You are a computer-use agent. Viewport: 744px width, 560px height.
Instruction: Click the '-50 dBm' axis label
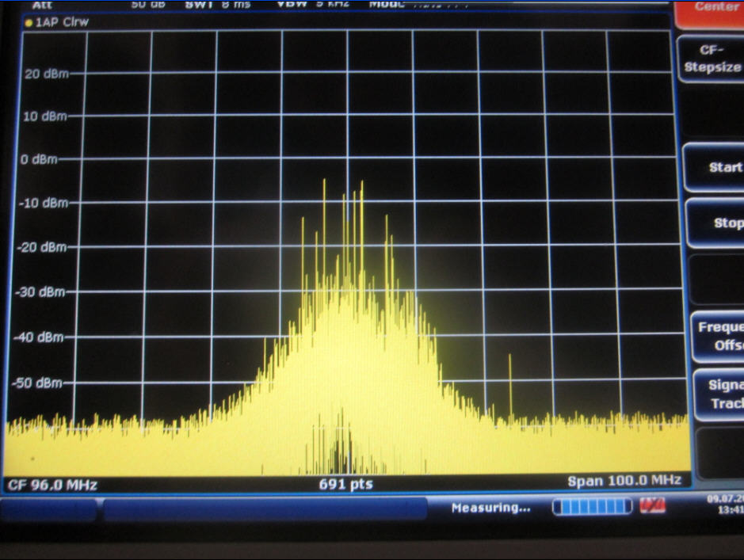[37, 383]
